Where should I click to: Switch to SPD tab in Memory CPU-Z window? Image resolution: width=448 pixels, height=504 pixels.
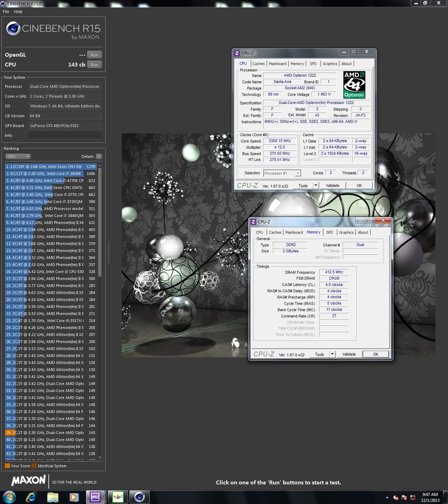point(330,232)
